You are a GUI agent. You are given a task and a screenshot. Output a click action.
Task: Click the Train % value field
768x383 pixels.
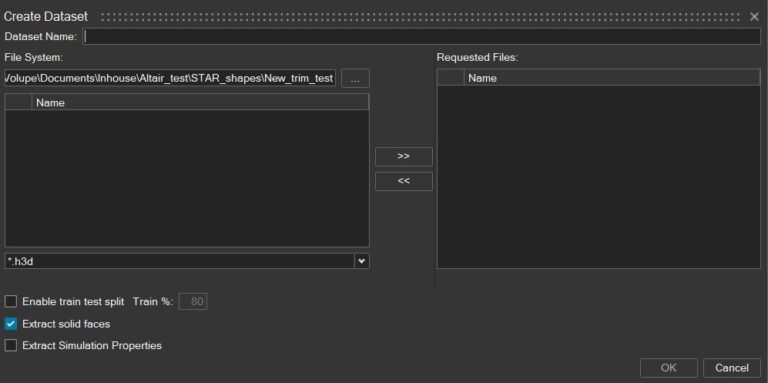coord(193,301)
